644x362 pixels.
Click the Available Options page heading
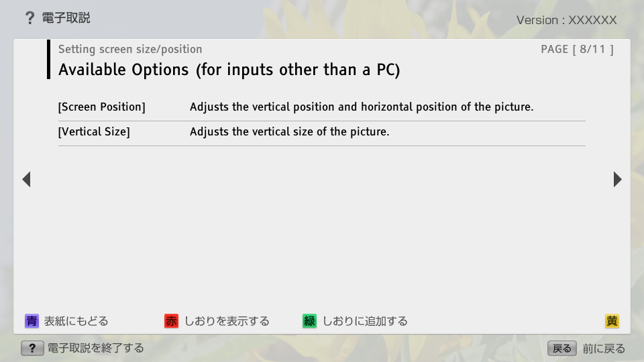[x=229, y=70]
